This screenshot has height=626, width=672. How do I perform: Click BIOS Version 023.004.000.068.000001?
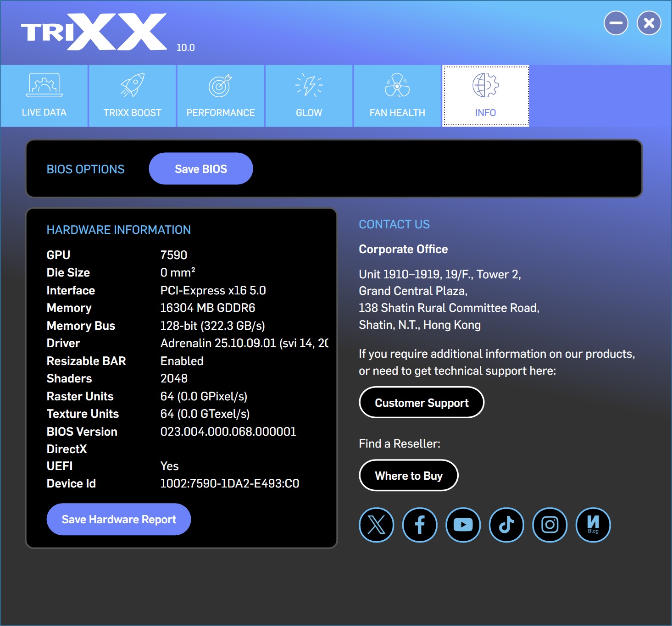pyautogui.click(x=228, y=432)
